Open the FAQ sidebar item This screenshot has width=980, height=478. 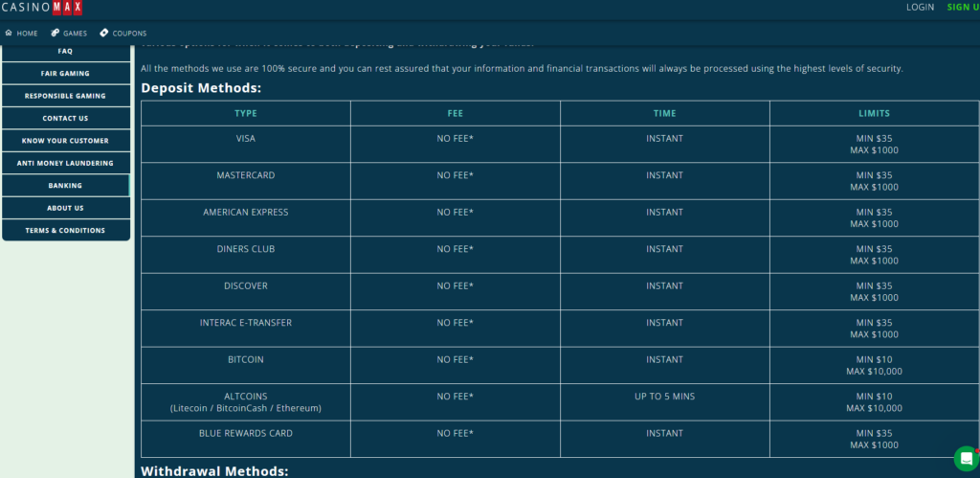(66, 52)
